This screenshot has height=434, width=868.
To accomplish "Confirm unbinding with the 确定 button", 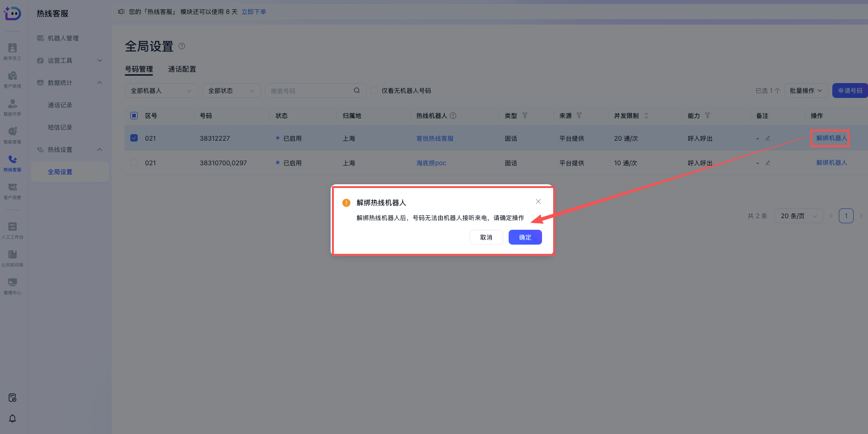I will pyautogui.click(x=525, y=237).
